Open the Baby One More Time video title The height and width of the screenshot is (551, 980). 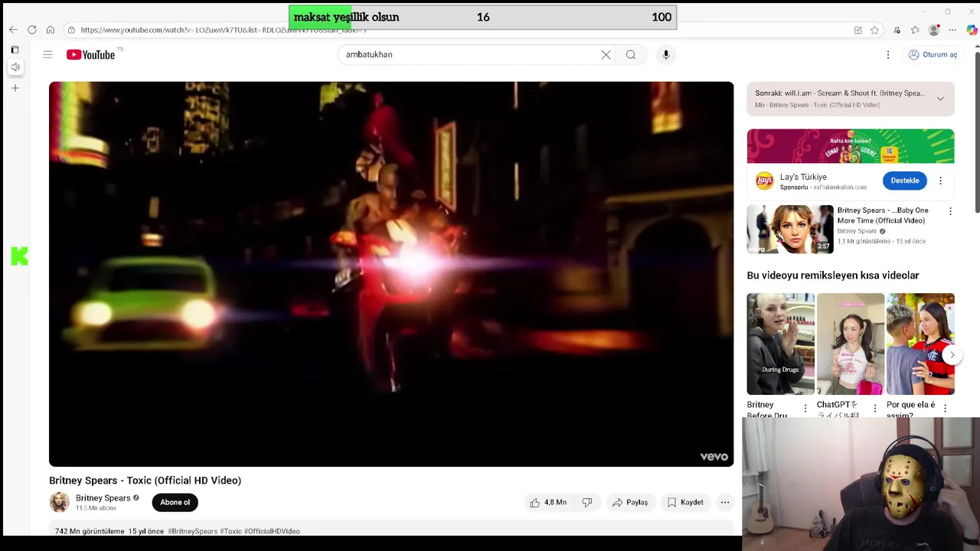(x=882, y=215)
